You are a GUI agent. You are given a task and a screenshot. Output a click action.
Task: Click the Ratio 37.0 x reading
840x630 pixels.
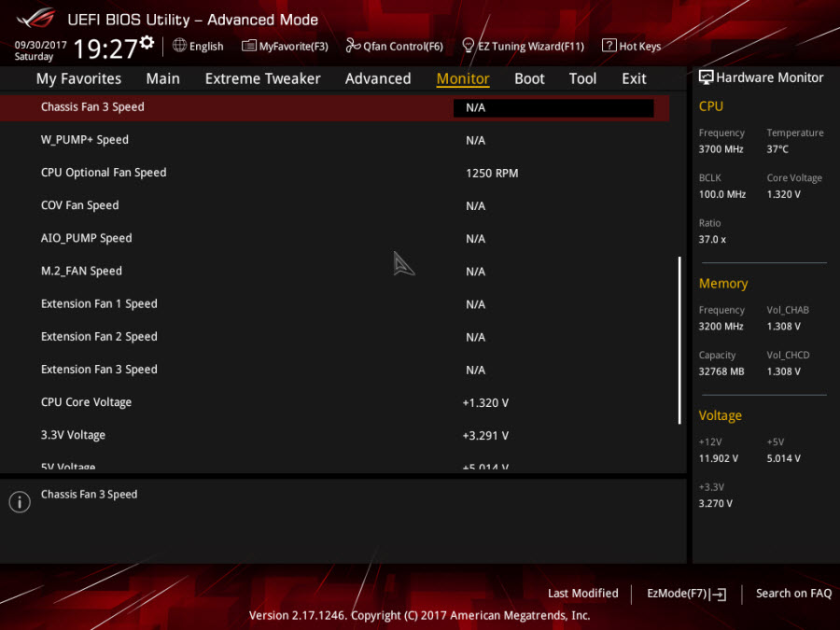[712, 240]
